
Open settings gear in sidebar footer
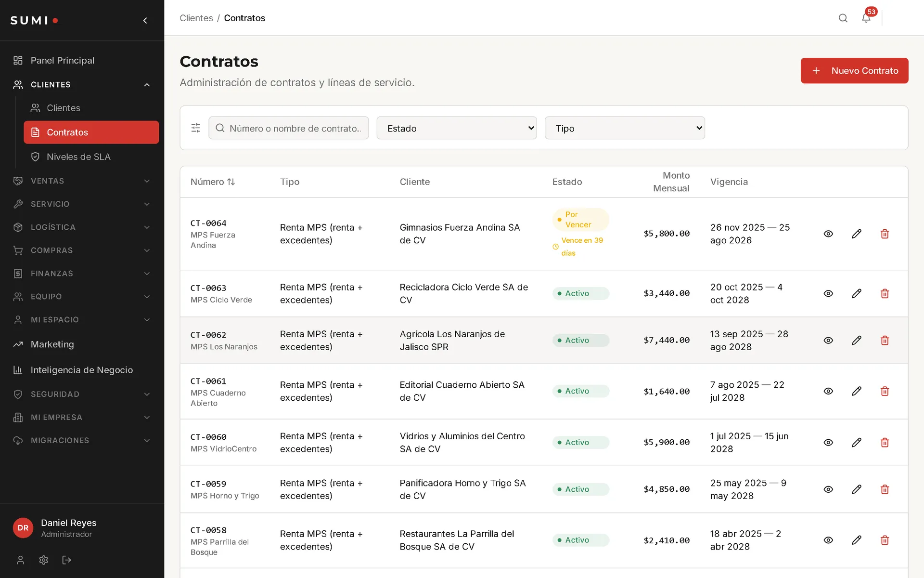(43, 560)
